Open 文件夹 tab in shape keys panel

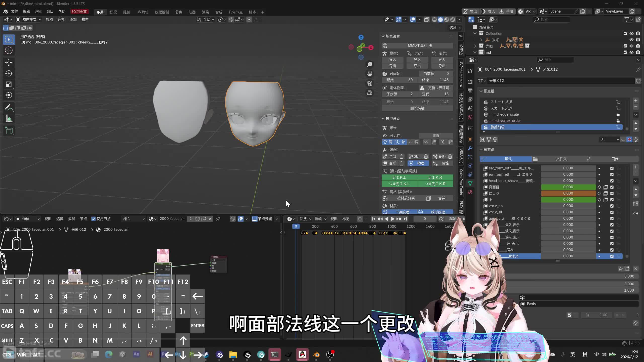(559, 159)
